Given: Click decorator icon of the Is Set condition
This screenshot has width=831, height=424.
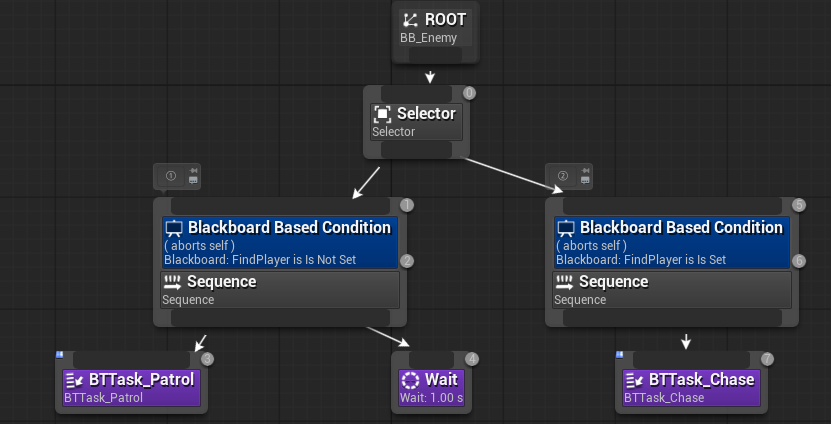Looking at the screenshot, I should (x=566, y=228).
